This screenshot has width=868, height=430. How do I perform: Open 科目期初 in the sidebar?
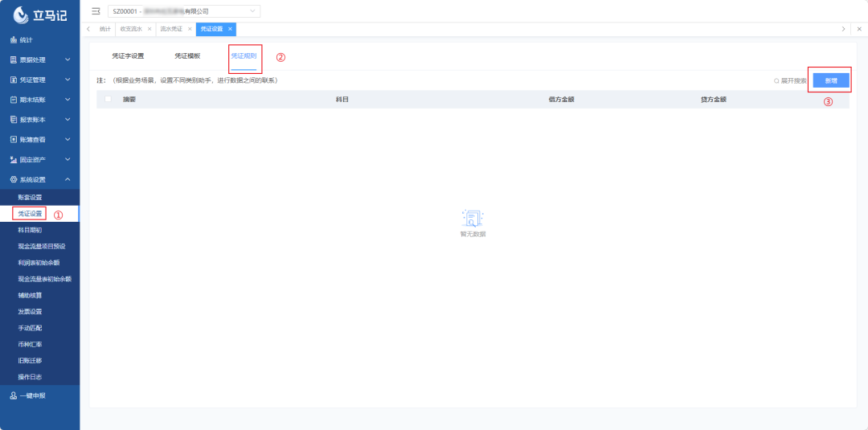tap(30, 230)
